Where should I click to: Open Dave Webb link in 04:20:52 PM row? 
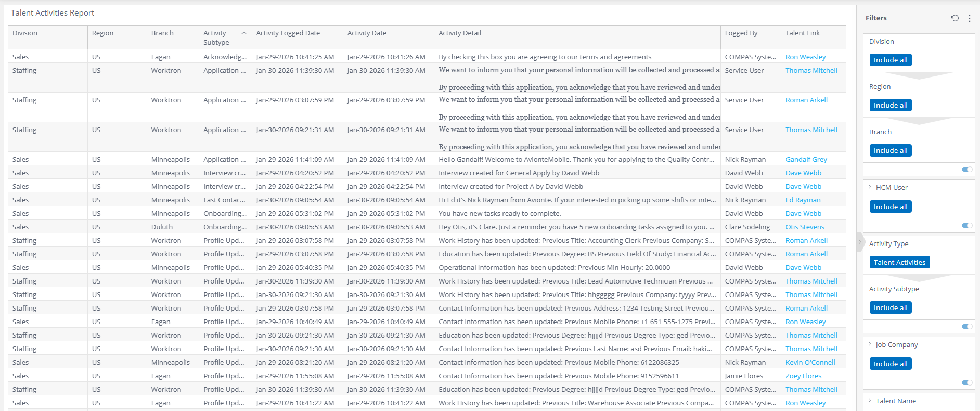point(803,173)
